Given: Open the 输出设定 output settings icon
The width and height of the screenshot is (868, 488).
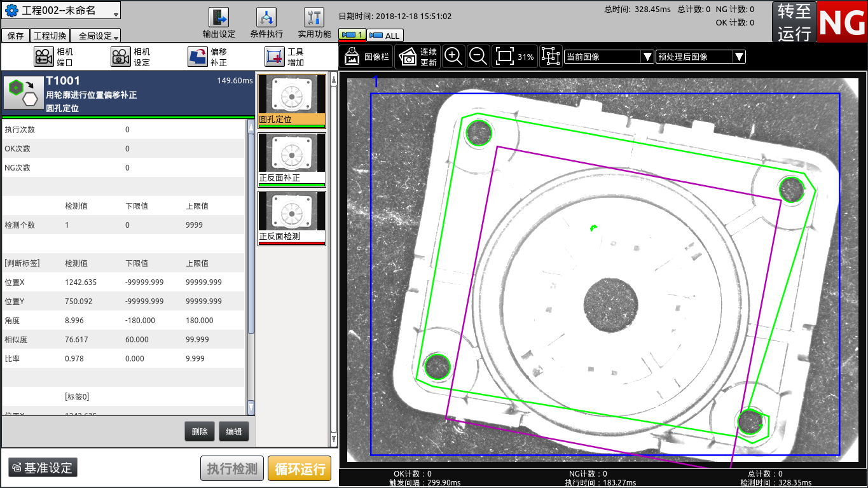Looking at the screenshot, I should pyautogui.click(x=219, y=17).
